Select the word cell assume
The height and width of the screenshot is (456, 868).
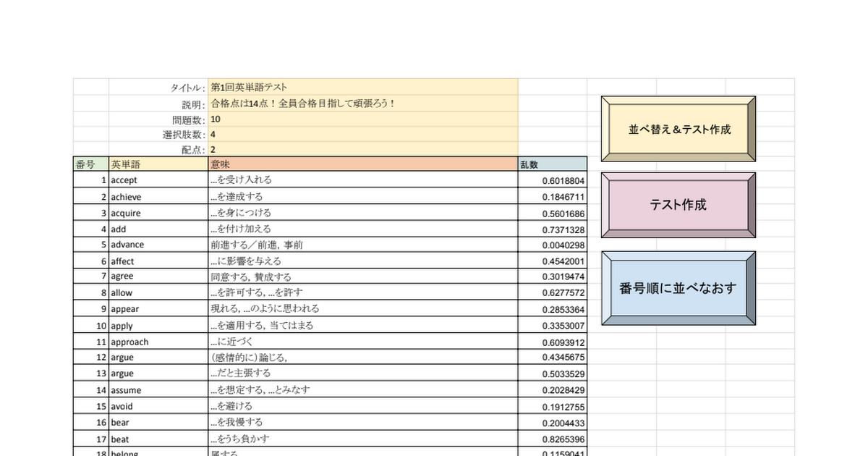(158, 389)
